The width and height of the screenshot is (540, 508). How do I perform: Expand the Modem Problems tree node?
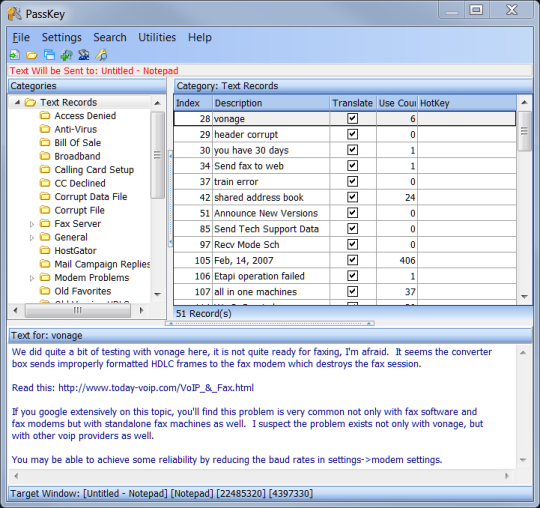coord(32,278)
